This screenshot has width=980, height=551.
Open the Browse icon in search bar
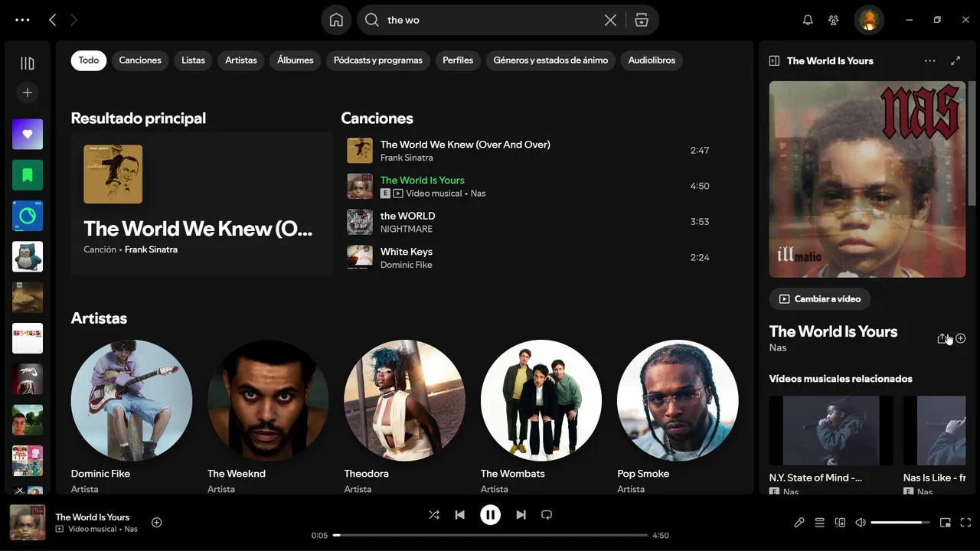click(642, 20)
